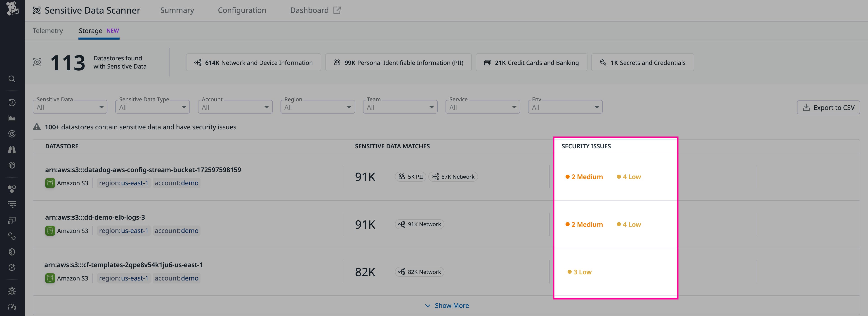Click the Export to CSV button
The width and height of the screenshot is (868, 316).
coord(829,107)
